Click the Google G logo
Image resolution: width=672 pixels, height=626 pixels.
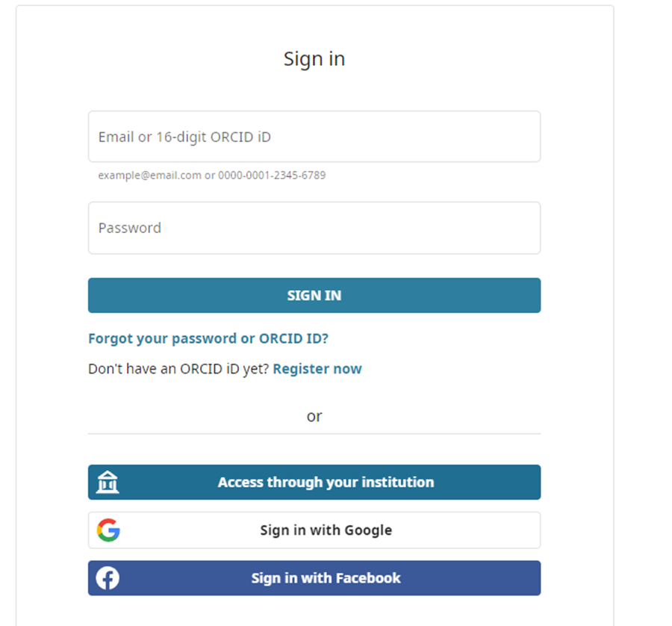[108, 530]
